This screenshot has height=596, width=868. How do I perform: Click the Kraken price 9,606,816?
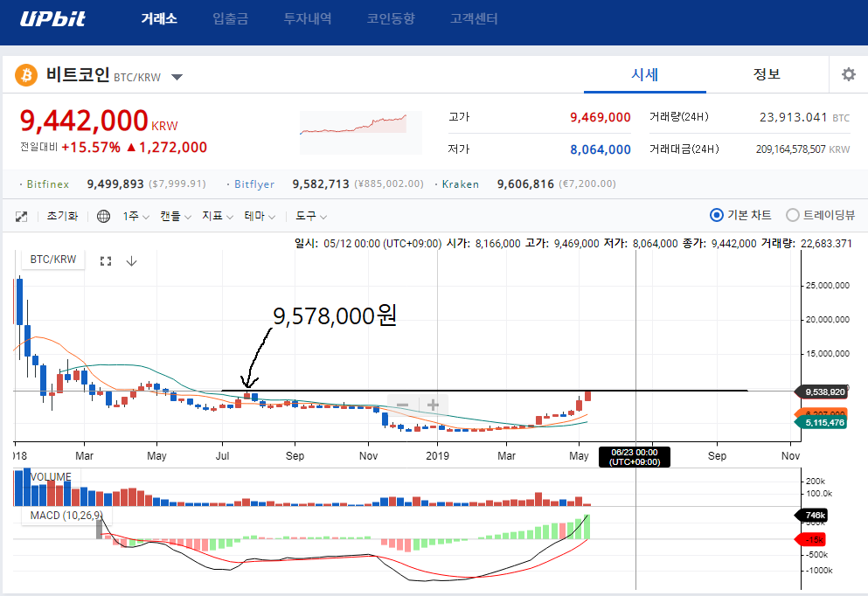point(525,184)
